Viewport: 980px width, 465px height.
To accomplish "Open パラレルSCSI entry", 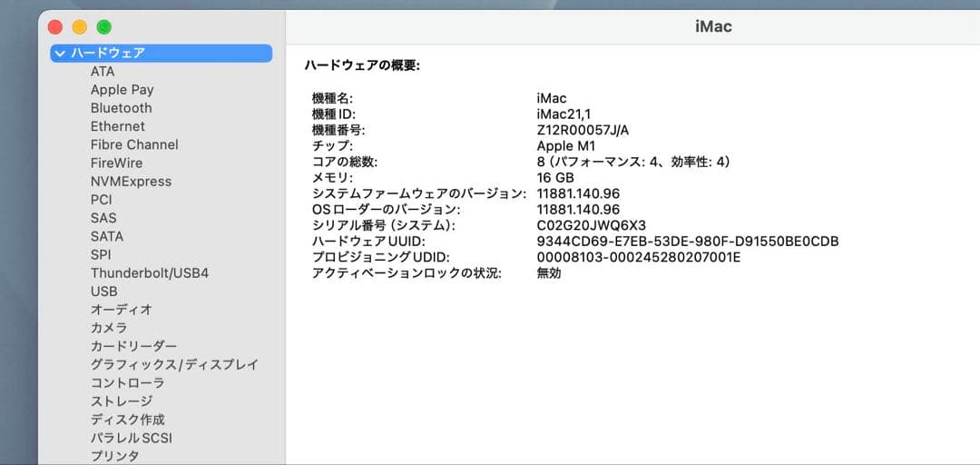I will (132, 438).
